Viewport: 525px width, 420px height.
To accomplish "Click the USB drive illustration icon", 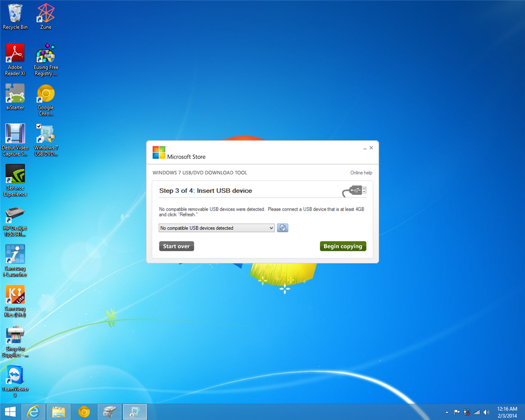I will [354, 190].
